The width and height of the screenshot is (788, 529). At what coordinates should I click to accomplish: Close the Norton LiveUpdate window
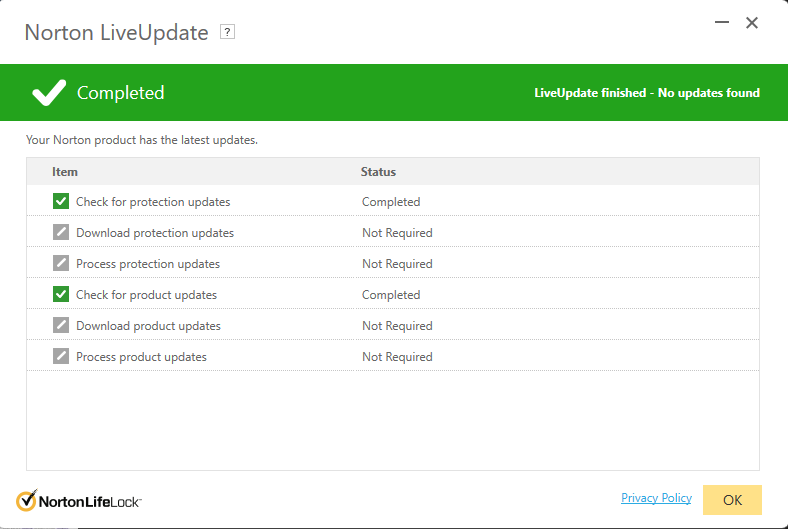752,23
